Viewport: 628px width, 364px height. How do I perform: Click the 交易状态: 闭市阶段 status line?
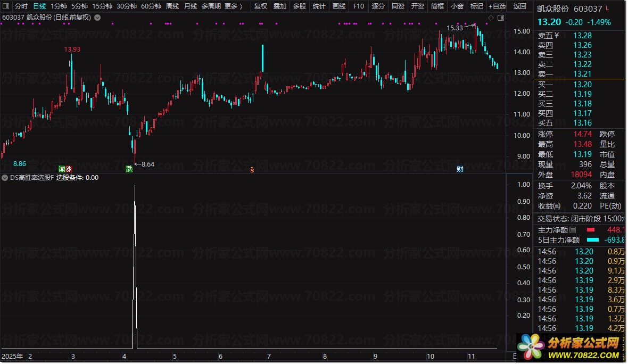tap(581, 219)
